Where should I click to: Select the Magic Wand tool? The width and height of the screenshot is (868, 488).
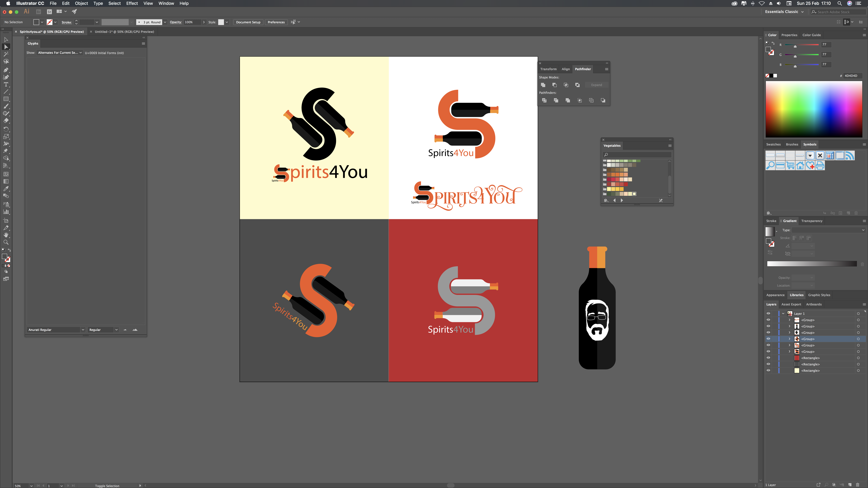point(6,54)
